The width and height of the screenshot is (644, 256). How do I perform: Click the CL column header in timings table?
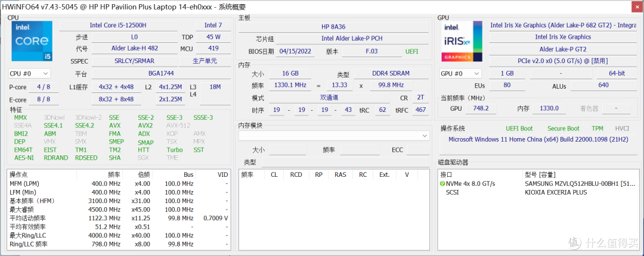pyautogui.click(x=274, y=174)
